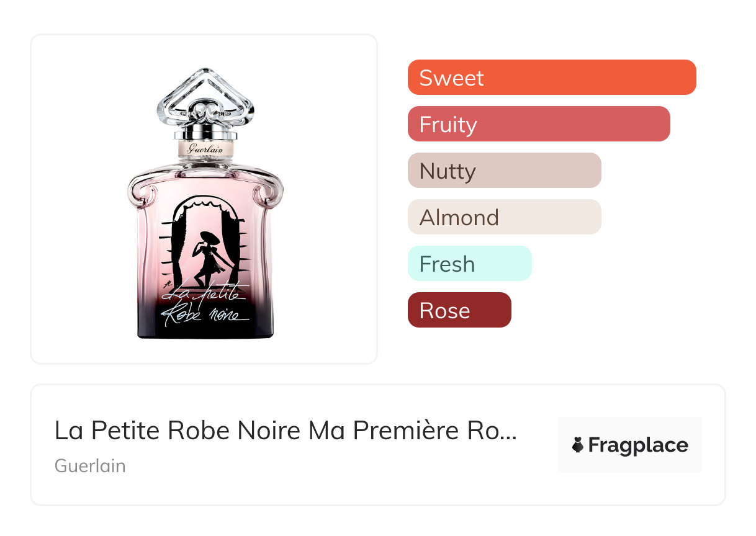This screenshot has height=536, width=756.
Task: Click the Guerlain brand name below title
Action: click(90, 466)
